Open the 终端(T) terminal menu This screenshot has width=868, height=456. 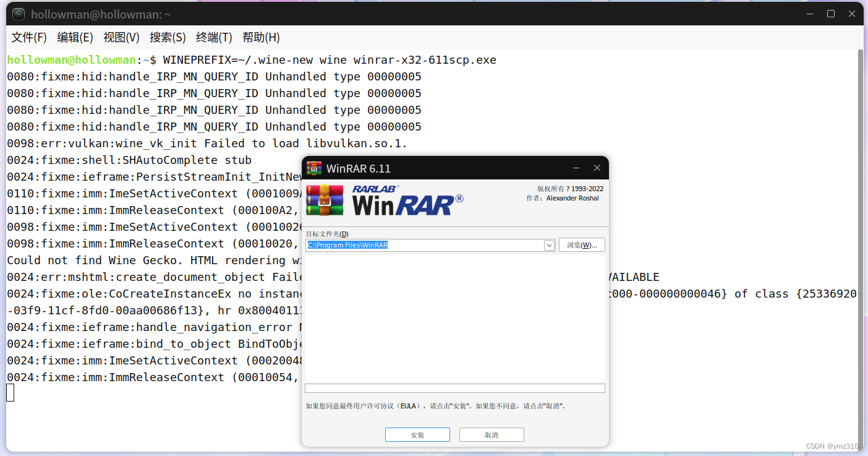pos(214,37)
